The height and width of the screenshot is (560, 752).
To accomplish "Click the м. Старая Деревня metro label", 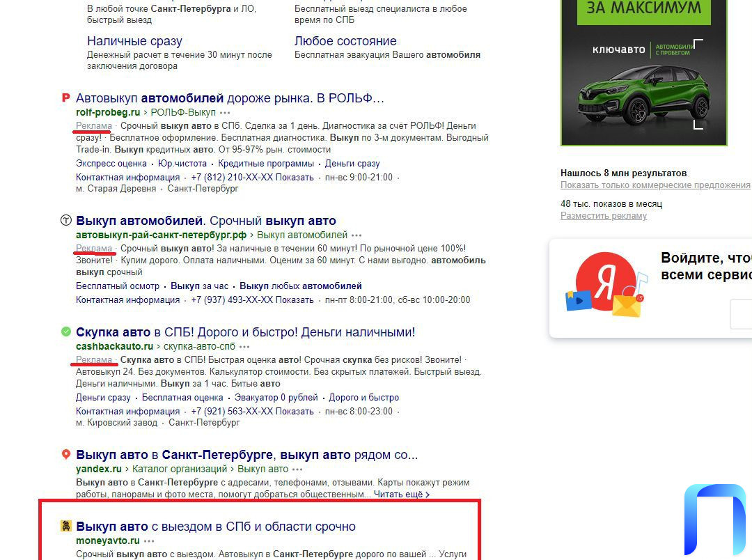I will tap(116, 189).
